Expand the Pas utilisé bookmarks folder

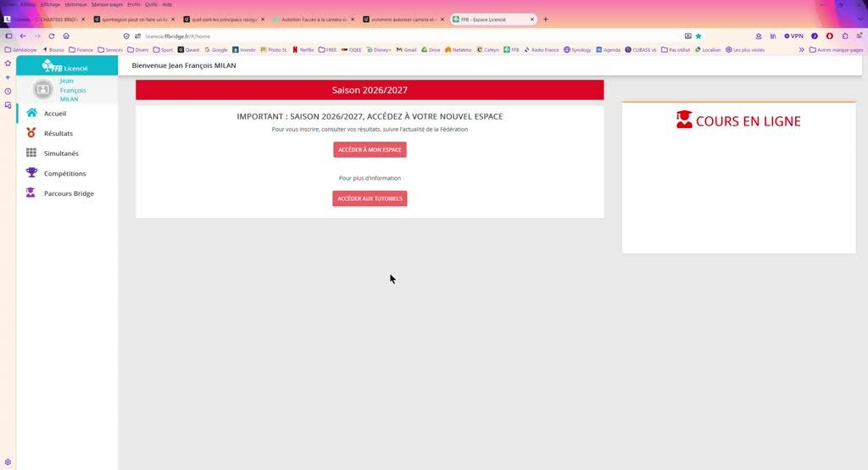tap(676, 50)
